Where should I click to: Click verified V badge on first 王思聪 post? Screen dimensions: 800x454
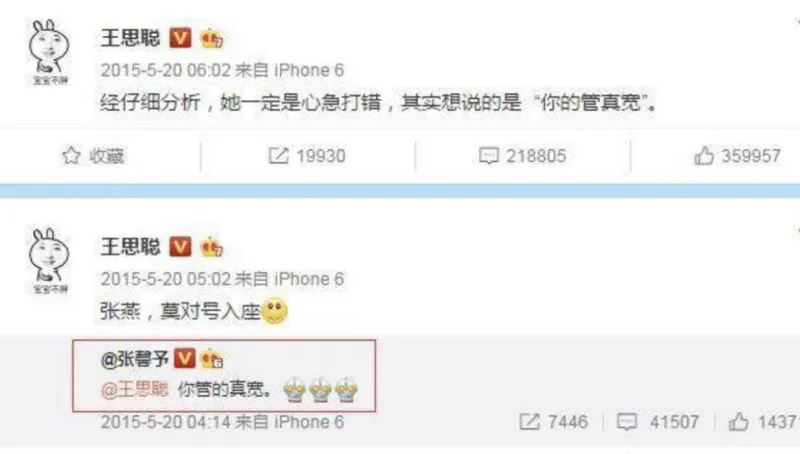pyautogui.click(x=180, y=38)
